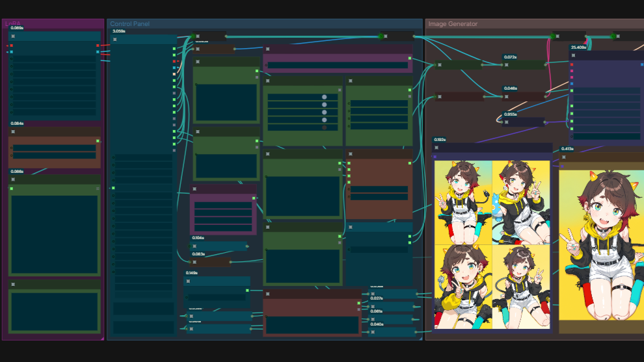Viewport: 644px width, 362px height.
Task: Collapse the image grid node timed 0.192s
Action: (436, 148)
